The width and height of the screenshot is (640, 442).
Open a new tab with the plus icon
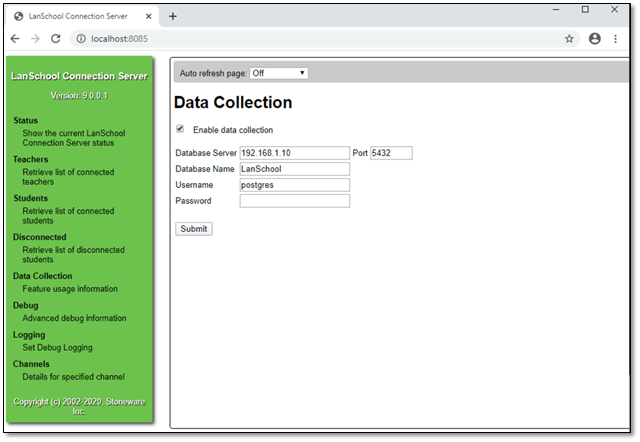[173, 16]
